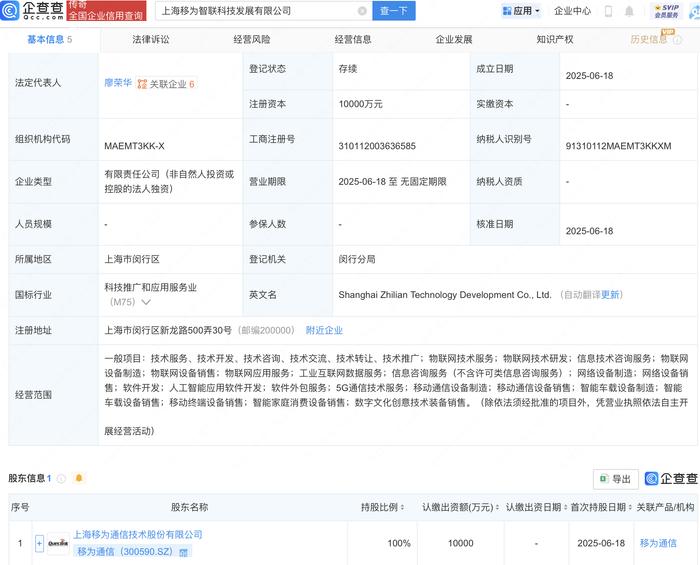Click the 关联企业 6 tag
Viewport: 700px width, 565px height.
[166, 83]
